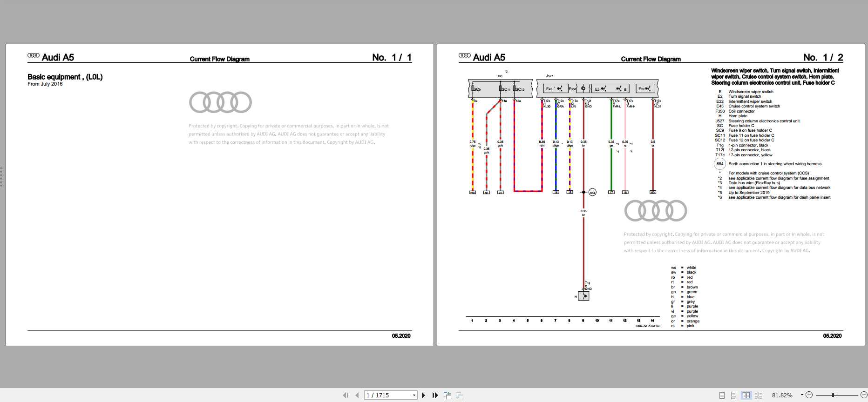The height and width of the screenshot is (402, 868).
Task: Go to the previous page
Action: 357,395
